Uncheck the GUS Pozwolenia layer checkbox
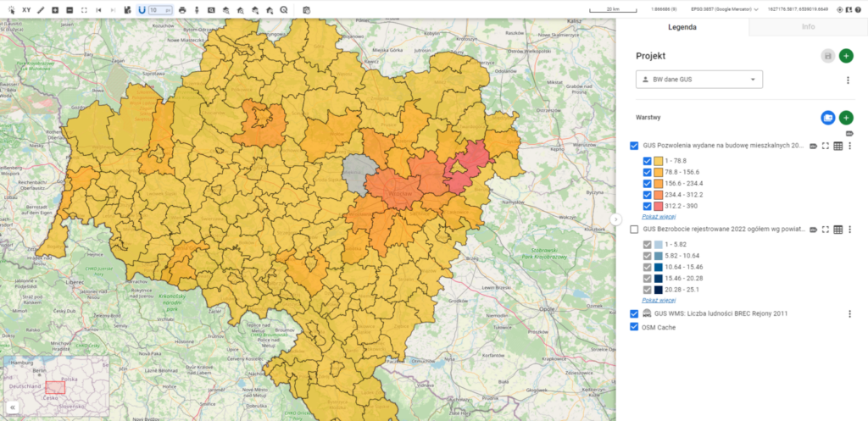Screen dimensions: 868x421 click(x=635, y=147)
